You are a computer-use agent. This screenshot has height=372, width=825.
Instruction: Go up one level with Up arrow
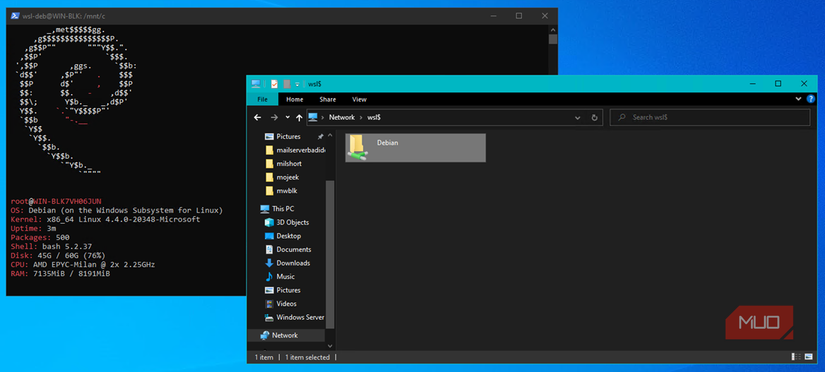(x=299, y=117)
